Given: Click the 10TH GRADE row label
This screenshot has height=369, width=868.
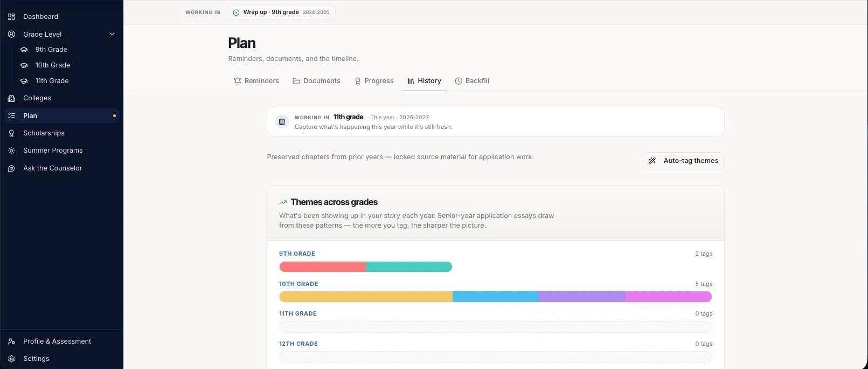Looking at the screenshot, I should click(298, 284).
